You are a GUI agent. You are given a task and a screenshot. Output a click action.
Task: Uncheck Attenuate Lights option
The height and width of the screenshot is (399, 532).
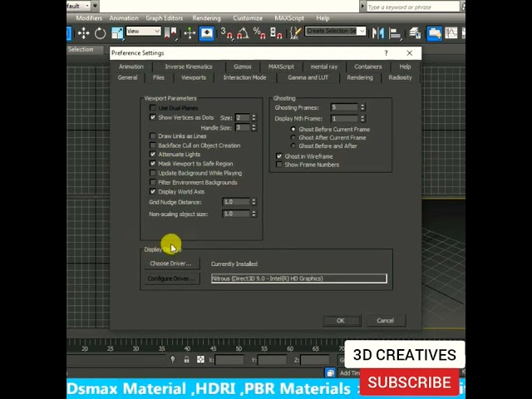click(x=153, y=155)
